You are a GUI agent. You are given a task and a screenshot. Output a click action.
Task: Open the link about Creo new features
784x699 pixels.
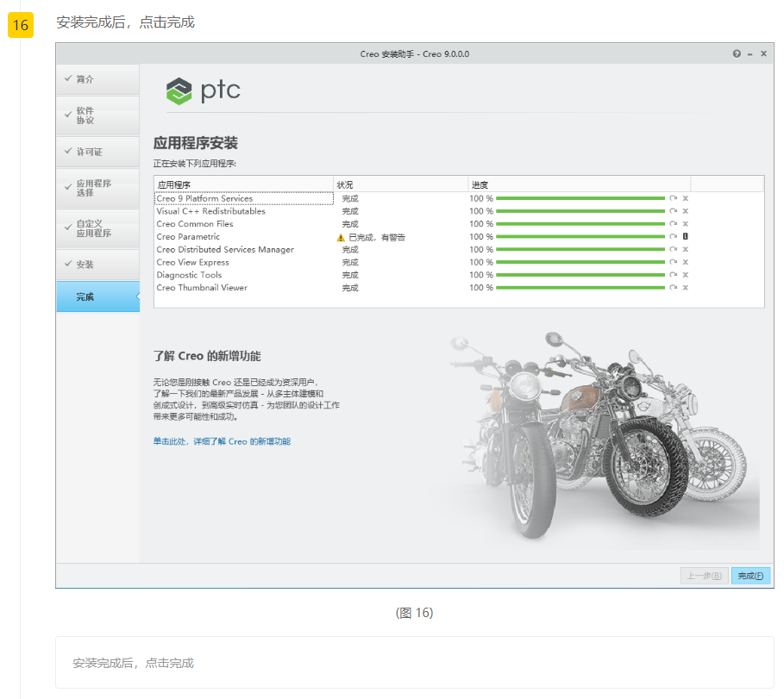tap(222, 441)
